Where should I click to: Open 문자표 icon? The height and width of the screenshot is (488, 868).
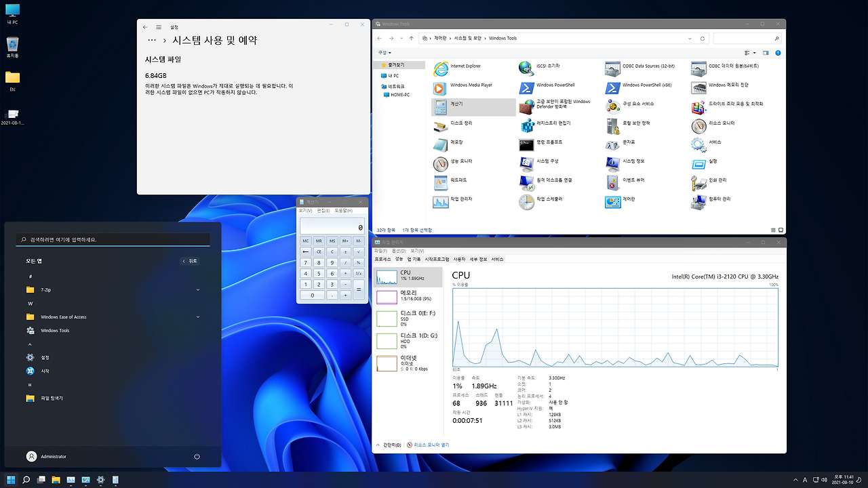click(x=612, y=144)
